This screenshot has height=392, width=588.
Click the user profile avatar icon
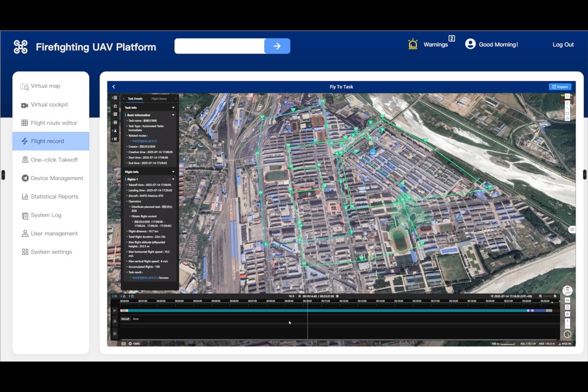(x=470, y=44)
